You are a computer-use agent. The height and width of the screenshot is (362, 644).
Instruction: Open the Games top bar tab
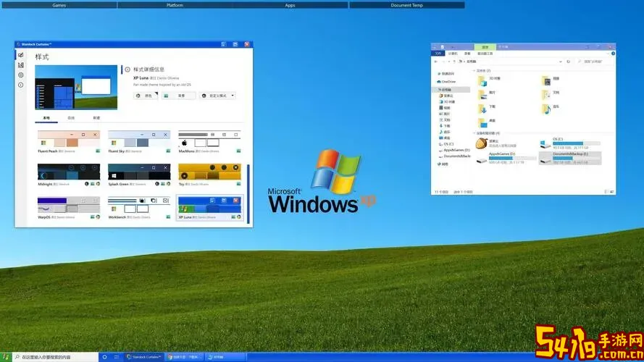[x=59, y=5]
